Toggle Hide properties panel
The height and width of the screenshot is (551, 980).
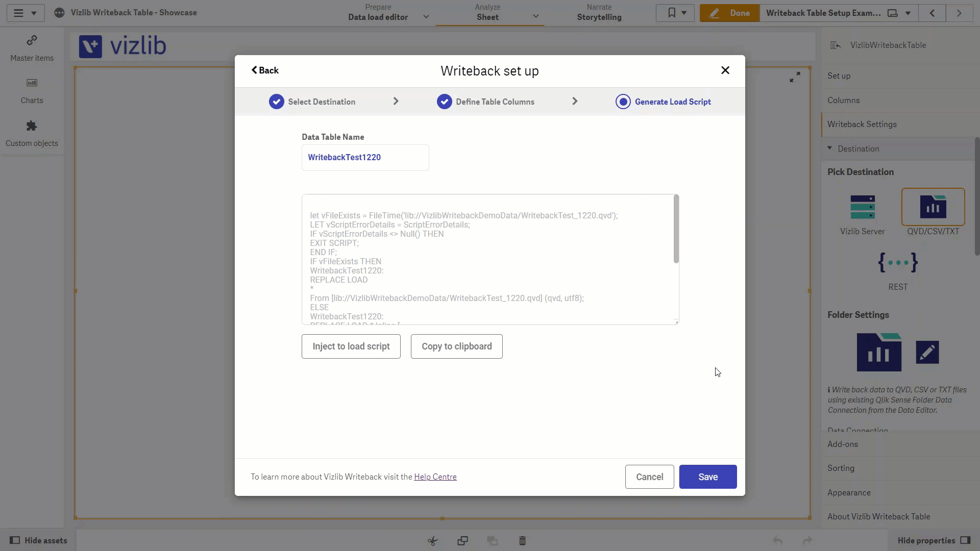point(934,540)
